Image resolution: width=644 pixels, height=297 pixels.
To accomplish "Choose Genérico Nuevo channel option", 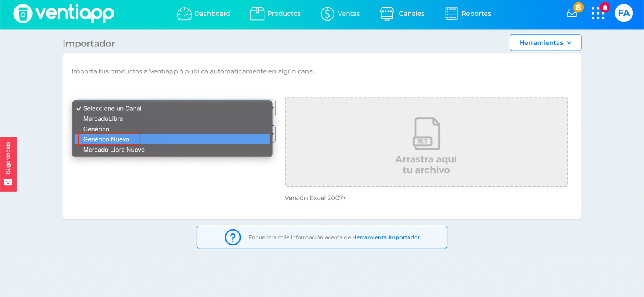I will coord(172,139).
